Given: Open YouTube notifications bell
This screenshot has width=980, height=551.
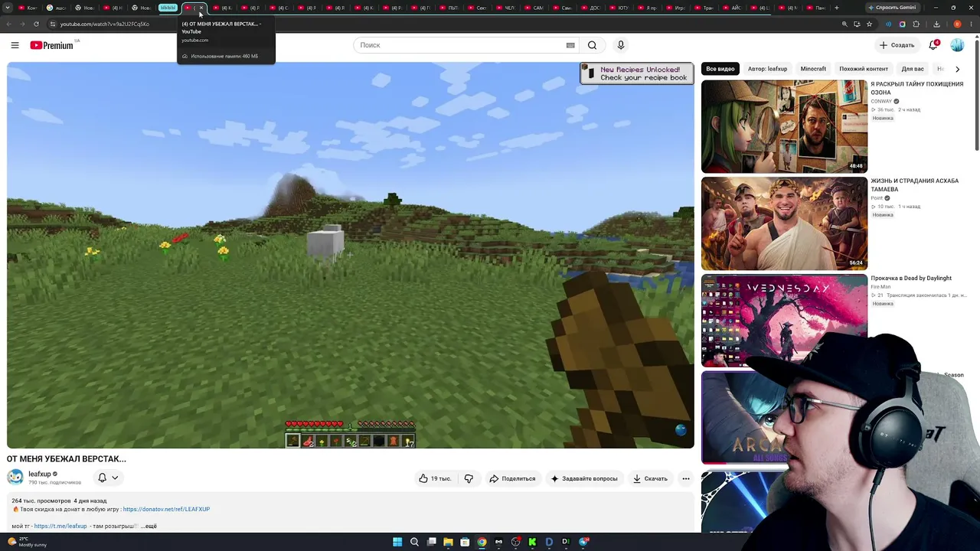Looking at the screenshot, I should point(933,45).
